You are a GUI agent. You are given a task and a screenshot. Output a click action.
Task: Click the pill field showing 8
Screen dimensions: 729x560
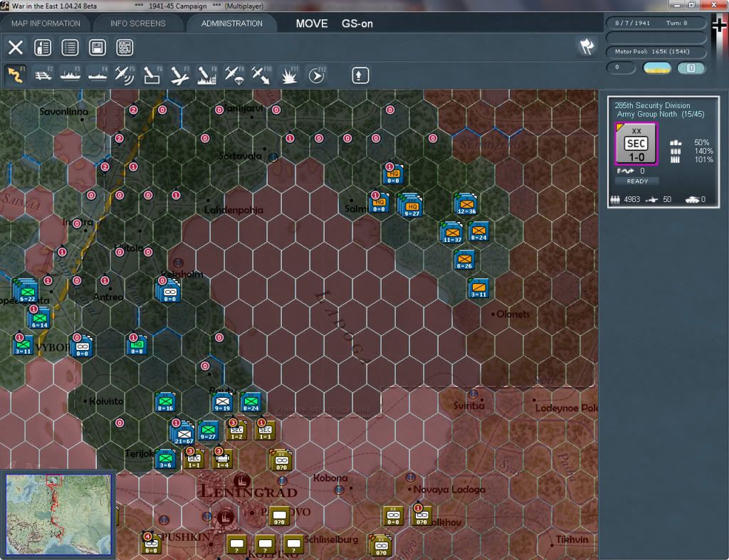pos(621,68)
